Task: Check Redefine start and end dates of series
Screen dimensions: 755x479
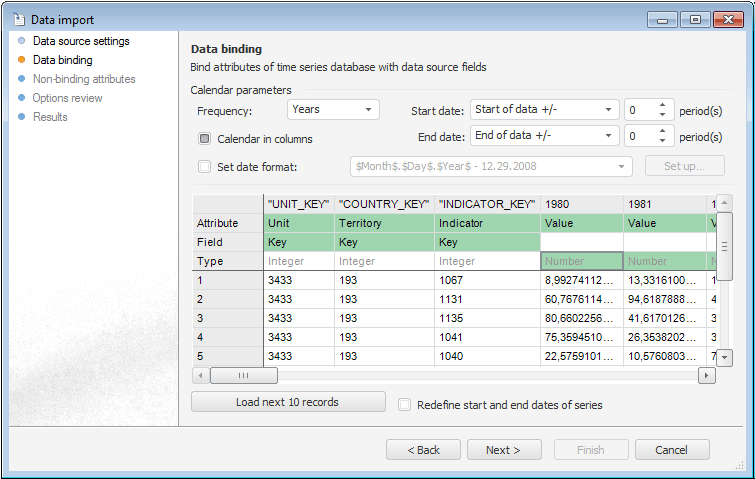Action: [x=404, y=405]
